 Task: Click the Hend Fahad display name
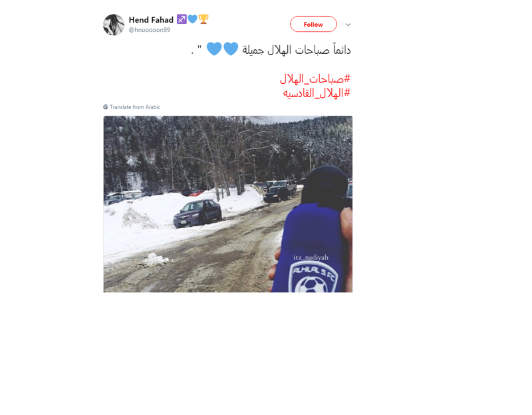151,20
